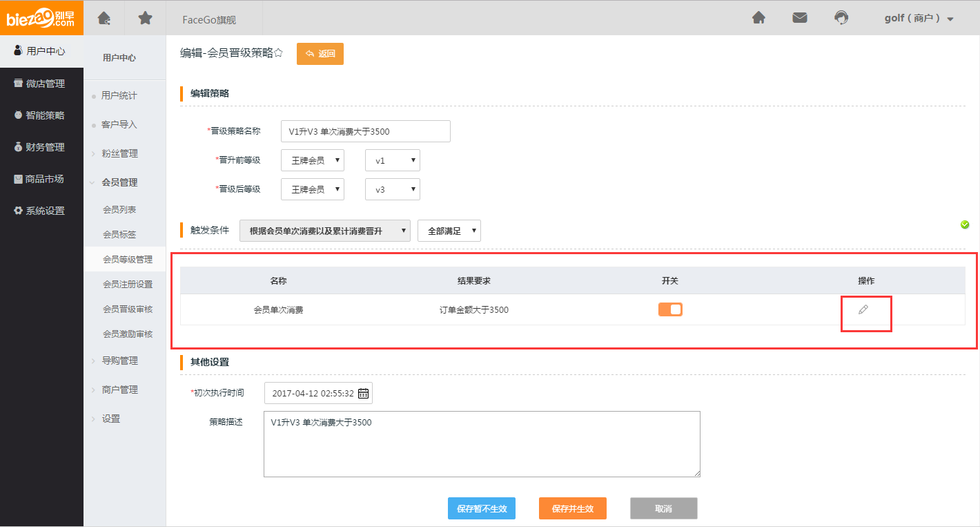Open the 全部满足 condition dropdown
Screen dimensions: 980x527
[449, 231]
